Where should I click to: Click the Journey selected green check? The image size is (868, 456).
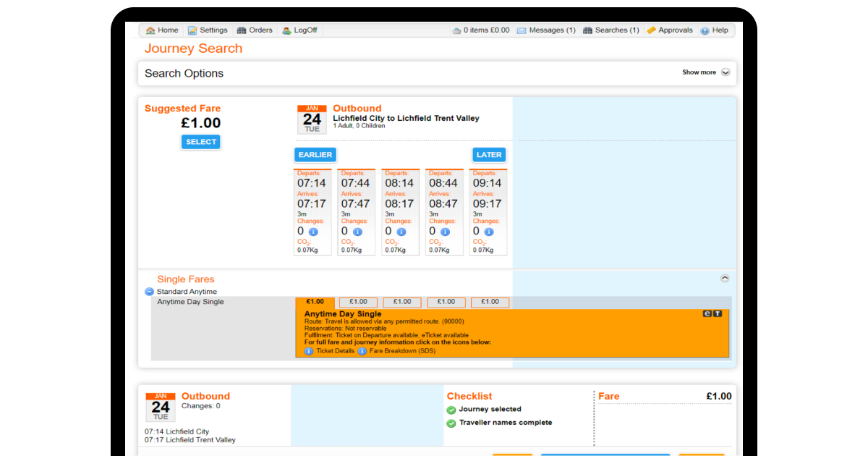451,410
